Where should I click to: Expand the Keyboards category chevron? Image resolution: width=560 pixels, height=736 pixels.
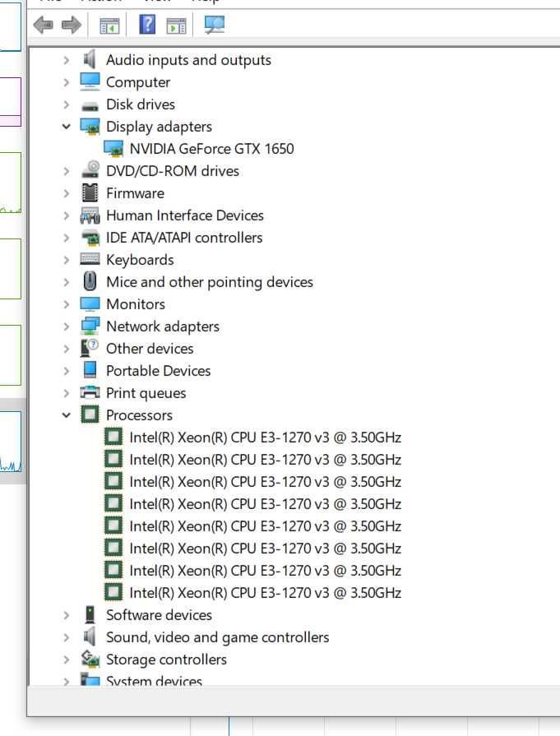(x=66, y=260)
